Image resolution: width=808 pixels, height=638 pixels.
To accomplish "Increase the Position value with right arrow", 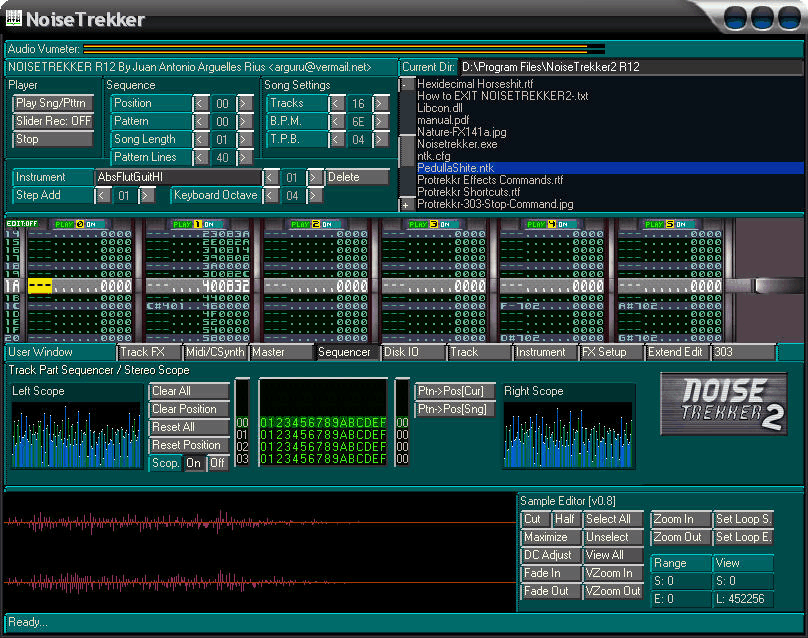I will 245,104.
